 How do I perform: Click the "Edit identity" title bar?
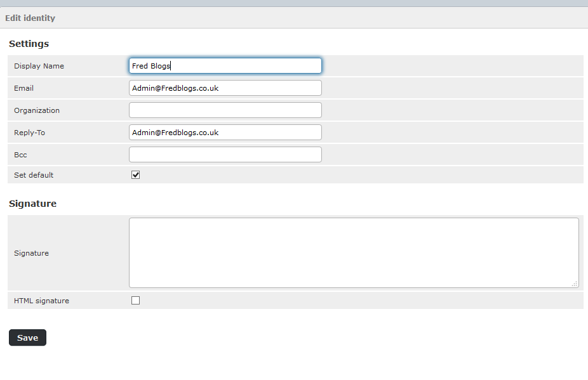click(x=30, y=18)
